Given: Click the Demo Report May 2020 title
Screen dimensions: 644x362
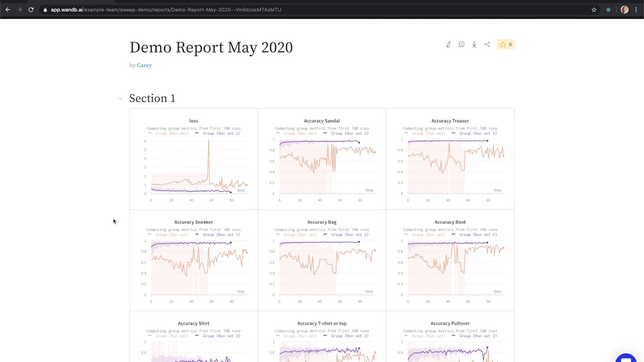Looking at the screenshot, I should [211, 47].
